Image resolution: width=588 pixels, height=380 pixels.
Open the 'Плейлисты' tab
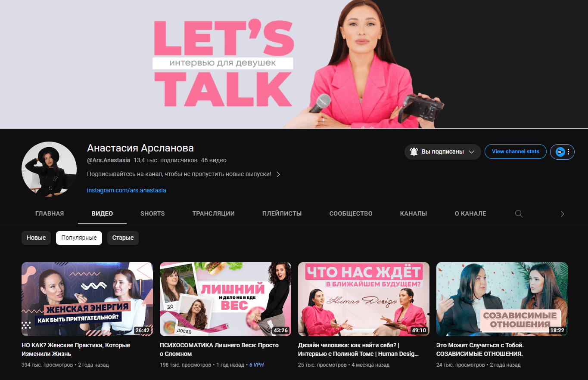click(282, 213)
